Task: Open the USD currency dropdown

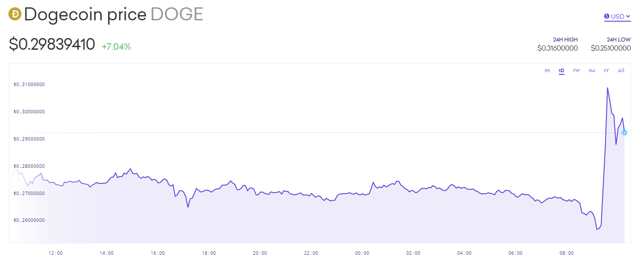Action: (617, 16)
